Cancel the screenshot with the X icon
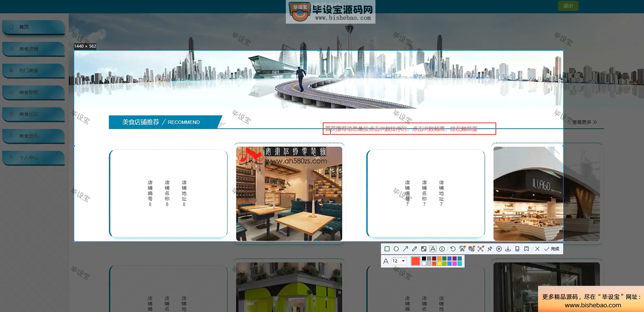Screen dimensions: 644x312 [537, 249]
